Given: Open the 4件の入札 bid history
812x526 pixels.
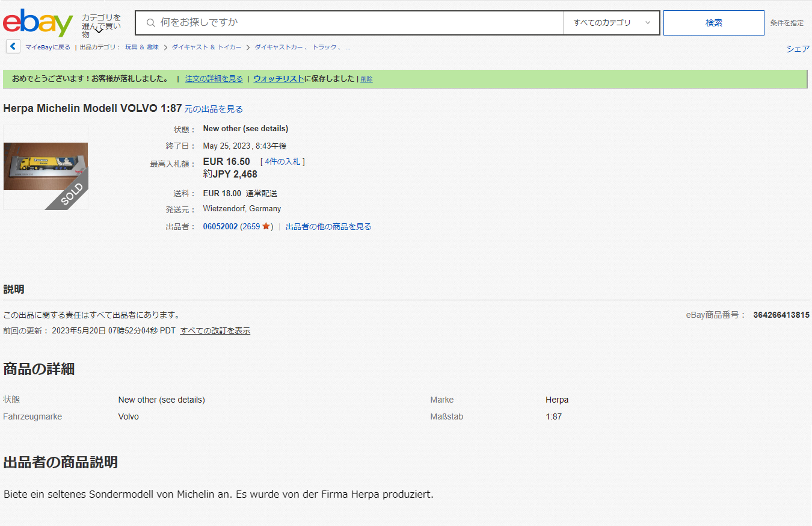Looking at the screenshot, I should 282,161.
